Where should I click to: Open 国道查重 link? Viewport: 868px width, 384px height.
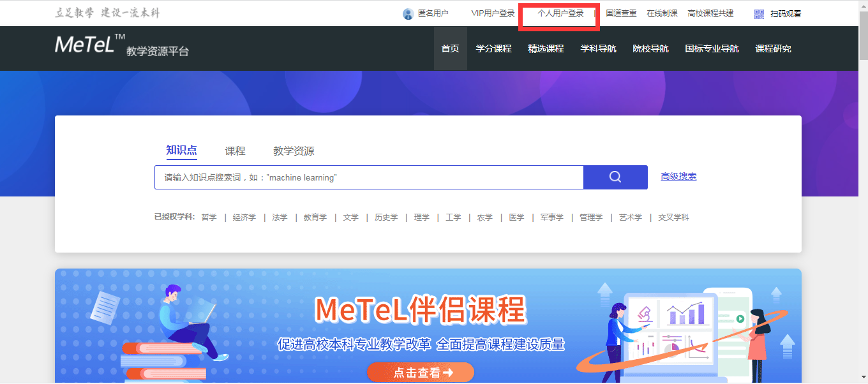[621, 13]
